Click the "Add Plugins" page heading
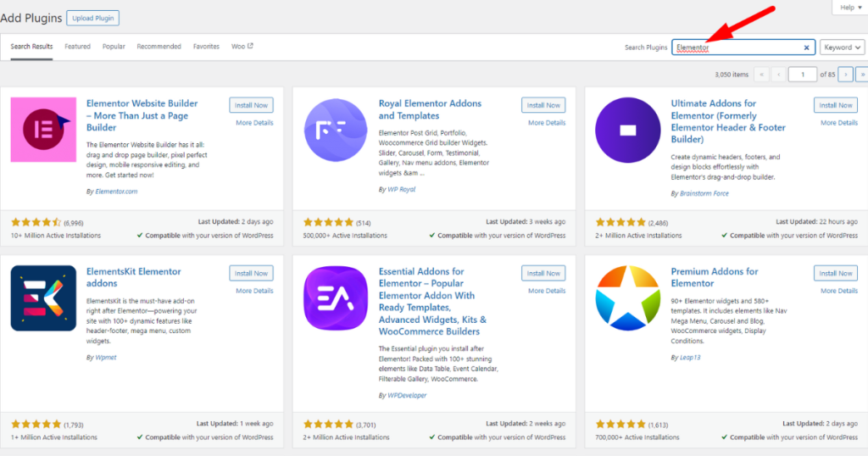Image resolution: width=868 pixels, height=456 pixels. [31, 19]
